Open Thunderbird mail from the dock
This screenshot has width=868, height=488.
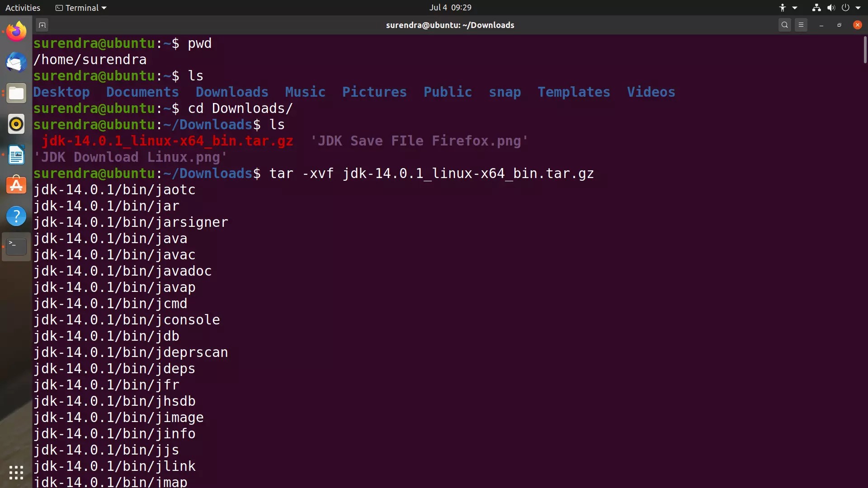point(16,62)
